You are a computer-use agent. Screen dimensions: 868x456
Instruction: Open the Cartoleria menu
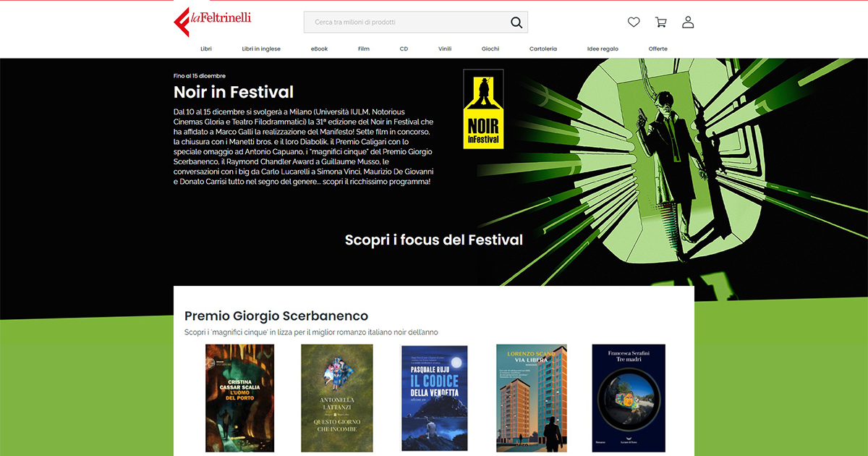tap(543, 49)
